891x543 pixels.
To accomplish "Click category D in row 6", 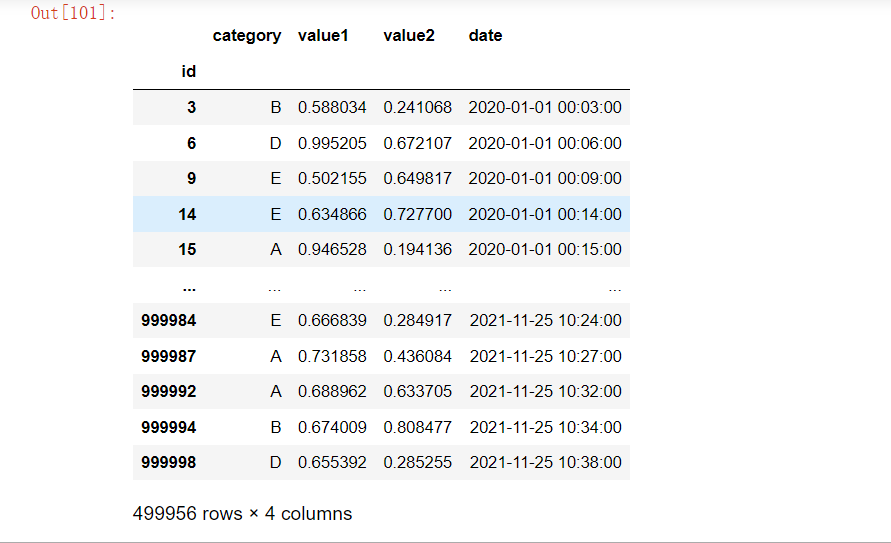I will click(276, 143).
